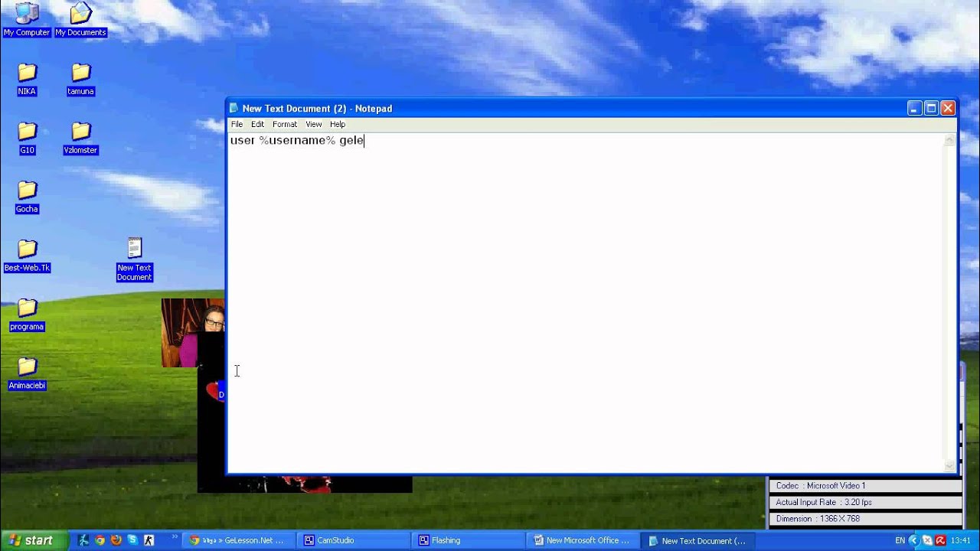The width and height of the screenshot is (980, 551).
Task: Close the Notepad window
Action: point(948,108)
